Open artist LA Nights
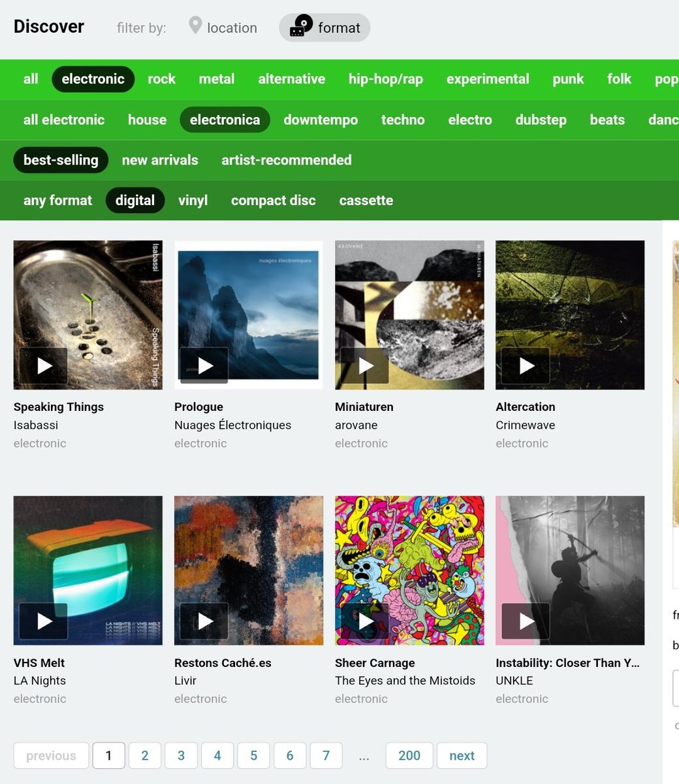The image size is (679, 784). tap(40, 681)
